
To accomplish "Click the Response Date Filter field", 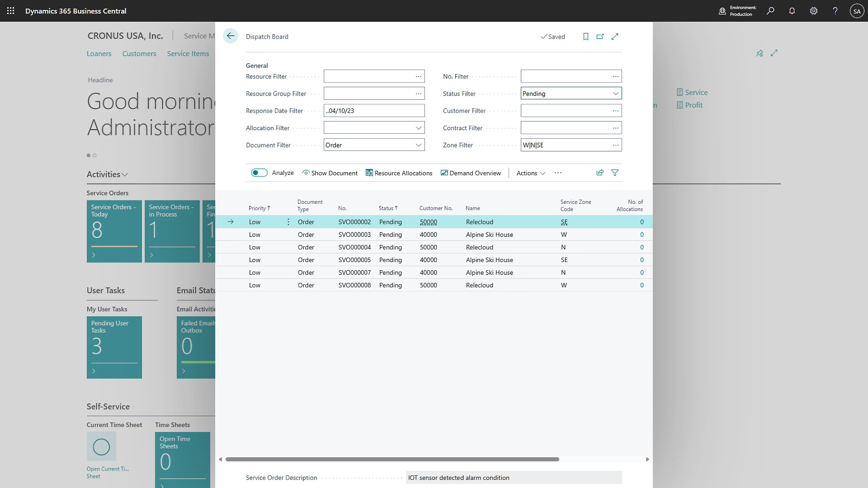I will 374,111.
